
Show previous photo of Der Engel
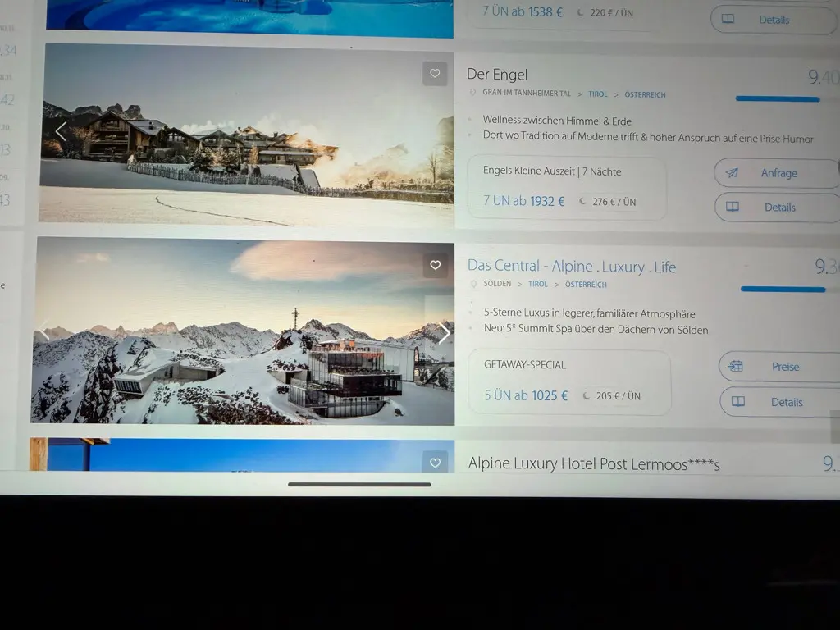[x=61, y=131]
